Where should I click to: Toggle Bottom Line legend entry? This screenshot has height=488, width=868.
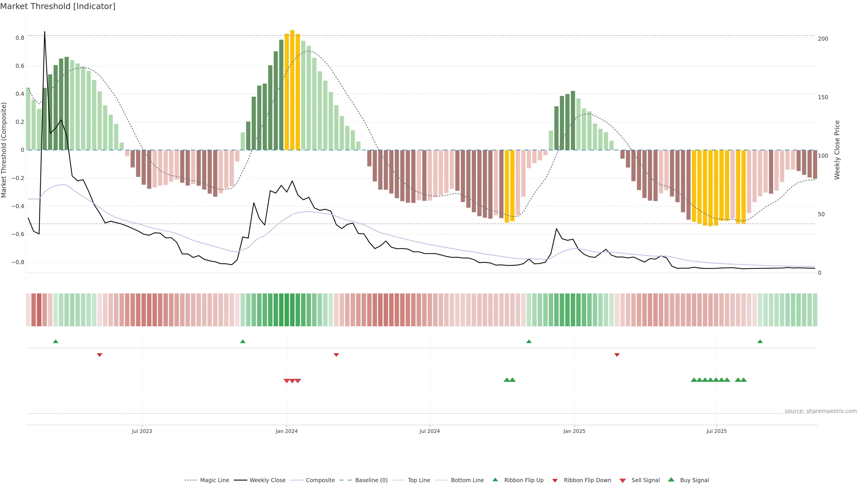467,480
